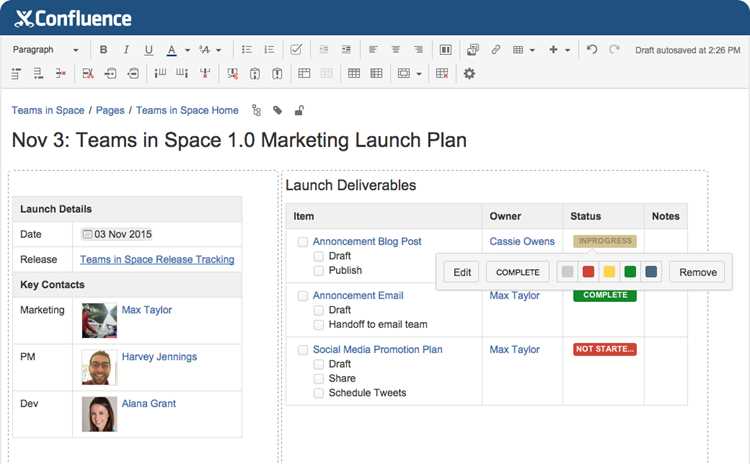Open page layout sections tool
The image size is (750, 464).
(445, 50)
